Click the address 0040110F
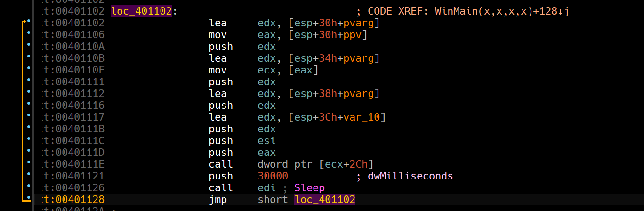Screen dimensions: 644x211 [74, 70]
